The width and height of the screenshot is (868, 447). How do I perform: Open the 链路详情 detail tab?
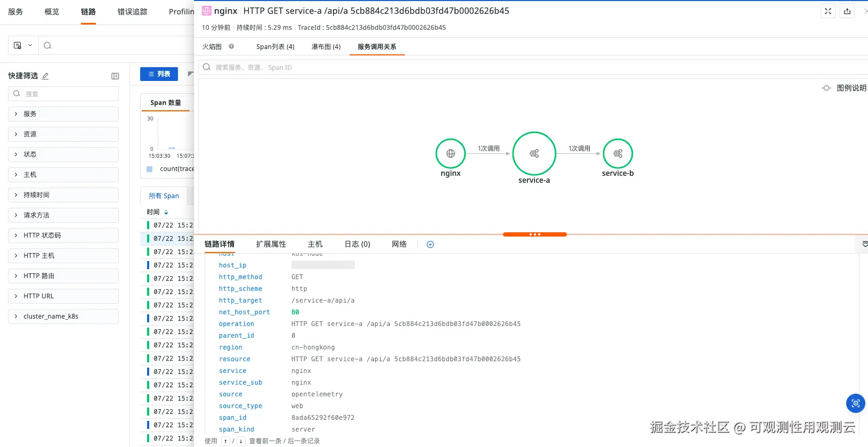click(x=220, y=244)
